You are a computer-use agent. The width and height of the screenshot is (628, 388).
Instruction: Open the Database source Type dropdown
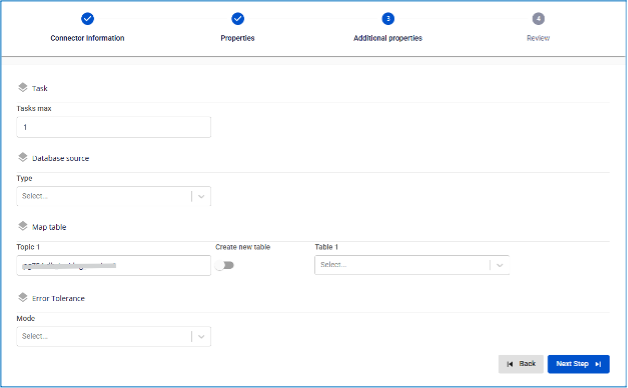pos(113,196)
